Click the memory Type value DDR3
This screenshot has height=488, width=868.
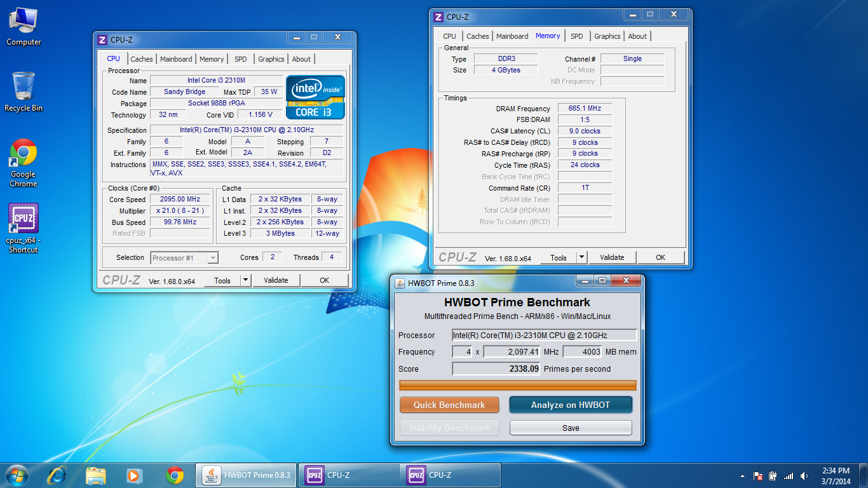point(506,58)
